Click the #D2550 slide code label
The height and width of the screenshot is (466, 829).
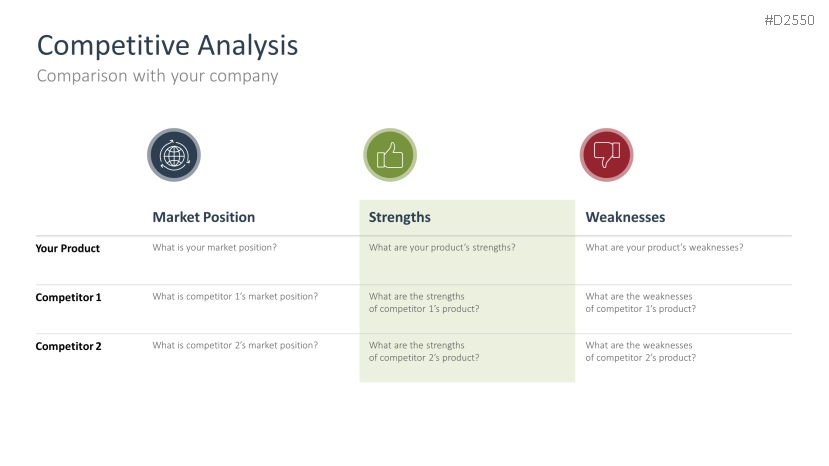[789, 20]
